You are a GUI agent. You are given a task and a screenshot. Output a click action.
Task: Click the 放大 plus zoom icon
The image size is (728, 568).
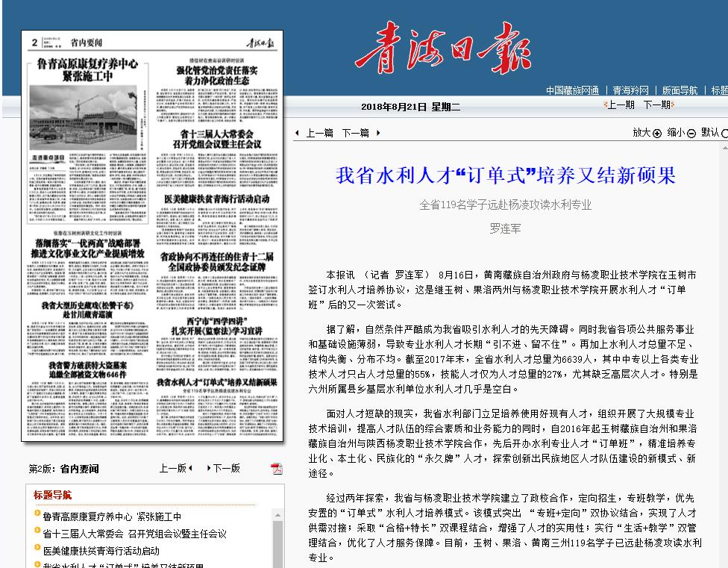coord(657,134)
